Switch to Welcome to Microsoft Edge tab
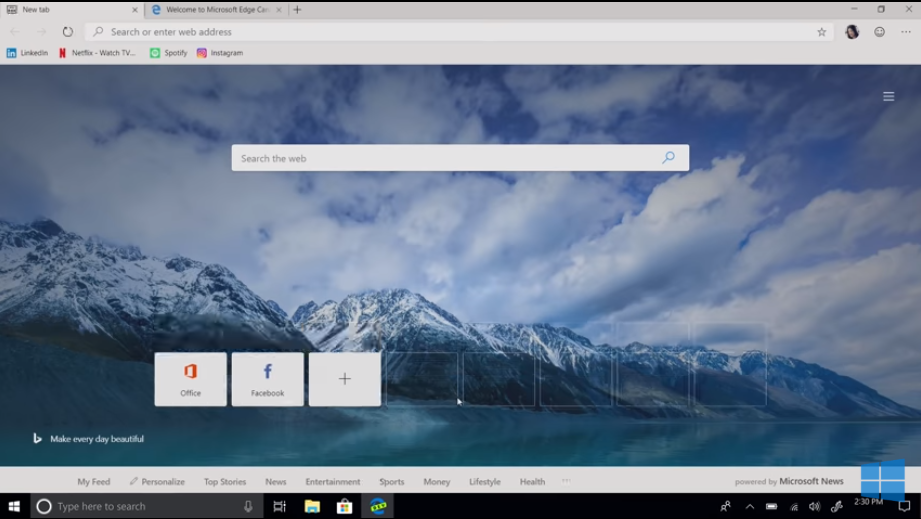921x519 pixels. click(x=216, y=10)
